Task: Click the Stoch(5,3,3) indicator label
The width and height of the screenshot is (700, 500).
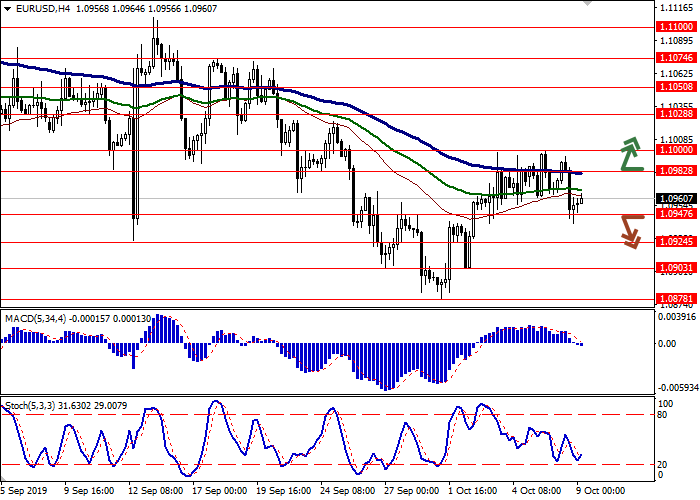Action: click(32, 404)
